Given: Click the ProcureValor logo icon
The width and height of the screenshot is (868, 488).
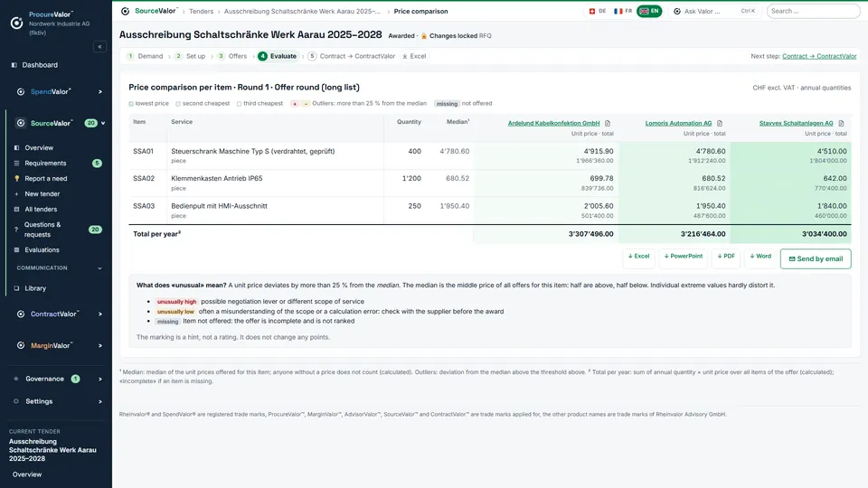Looking at the screenshot, I should coord(16,23).
